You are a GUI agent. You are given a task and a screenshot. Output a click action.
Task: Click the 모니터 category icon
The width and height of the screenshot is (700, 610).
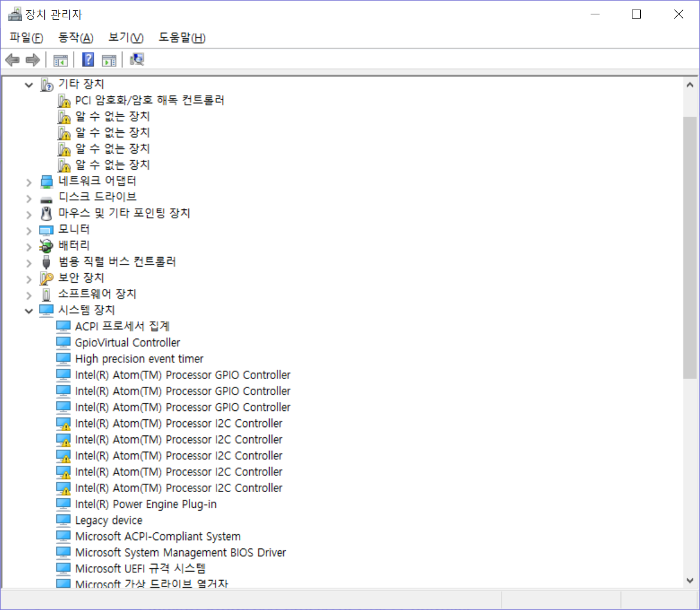47,230
